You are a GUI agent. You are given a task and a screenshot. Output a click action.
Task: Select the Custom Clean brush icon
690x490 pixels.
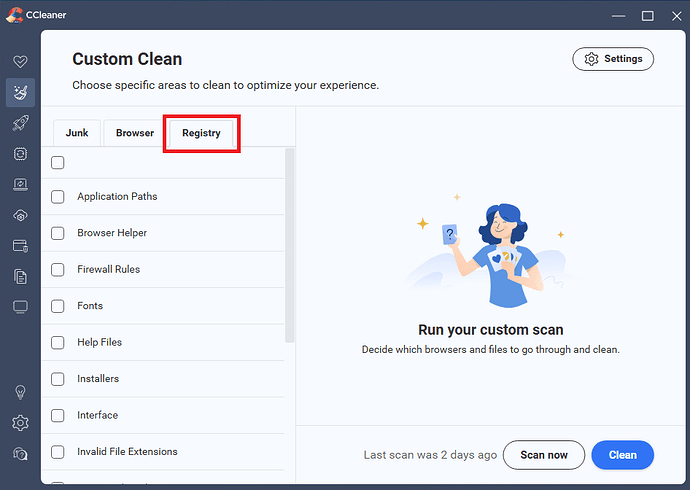[20, 93]
